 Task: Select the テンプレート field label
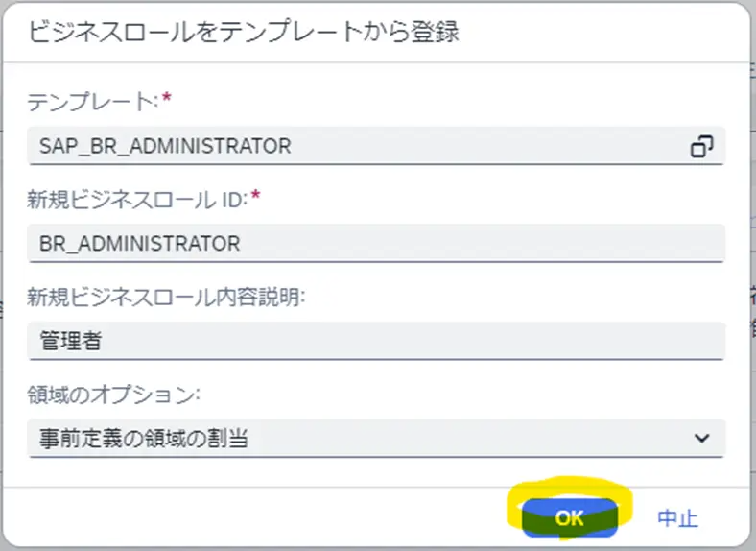92,103
